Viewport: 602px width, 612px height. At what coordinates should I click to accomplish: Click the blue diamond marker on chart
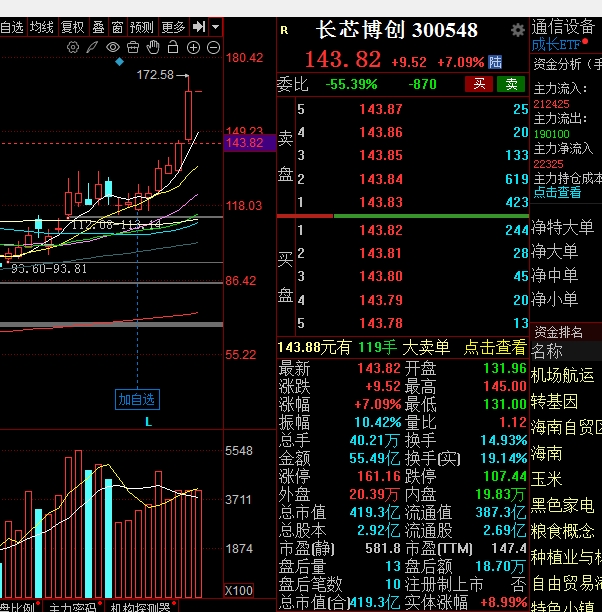119,61
